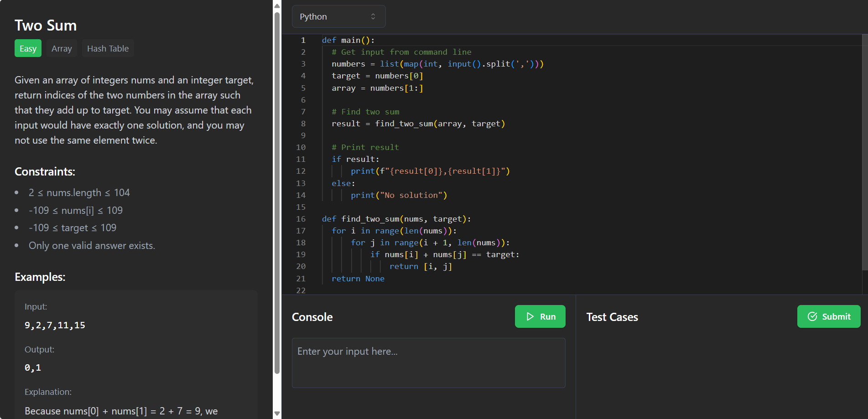Click line number 16 in the editor gutter
Screen dimensions: 868x419
click(301, 219)
